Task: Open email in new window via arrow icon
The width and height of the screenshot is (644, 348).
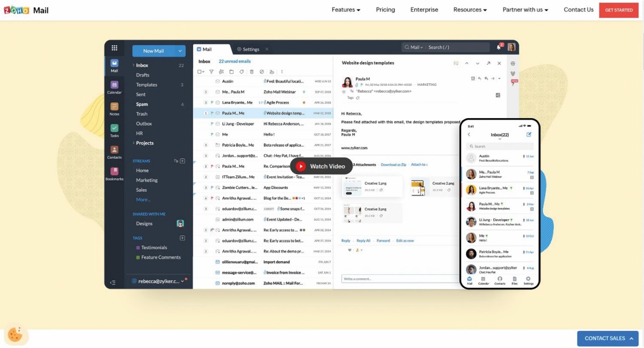Action: pyautogui.click(x=488, y=63)
